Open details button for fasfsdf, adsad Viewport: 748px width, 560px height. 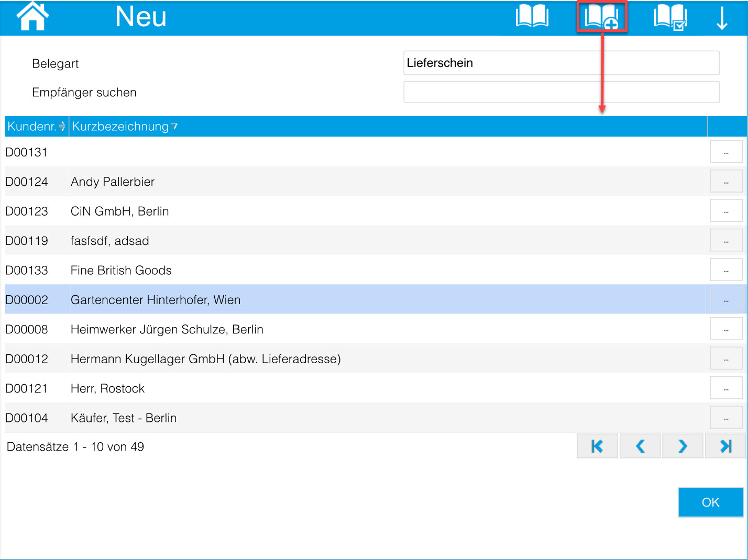tap(726, 241)
